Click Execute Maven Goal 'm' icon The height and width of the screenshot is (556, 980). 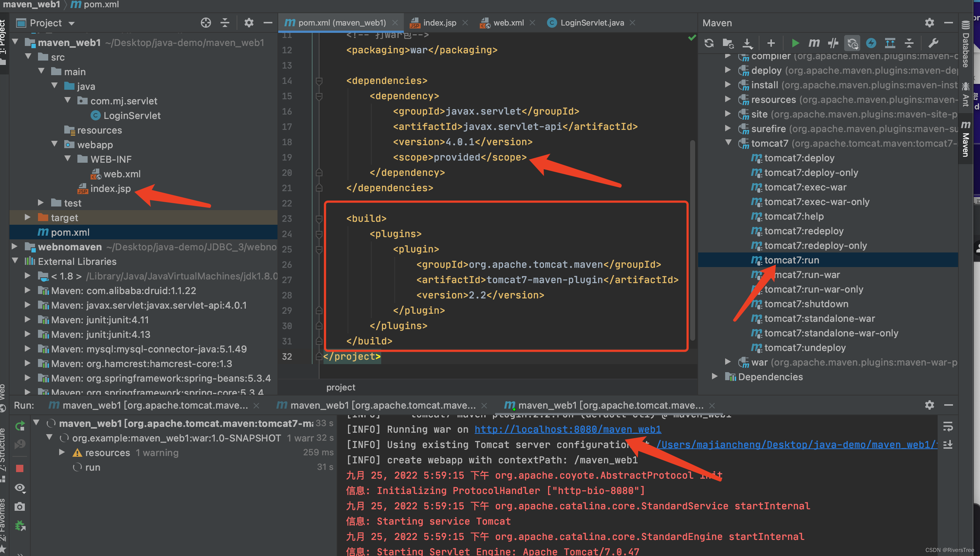tap(814, 43)
